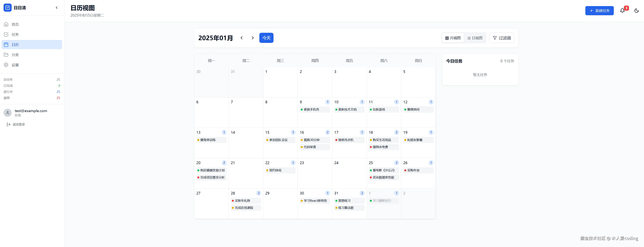
Task: Open the 代码审查 task on the 16th
Action: click(x=315, y=147)
